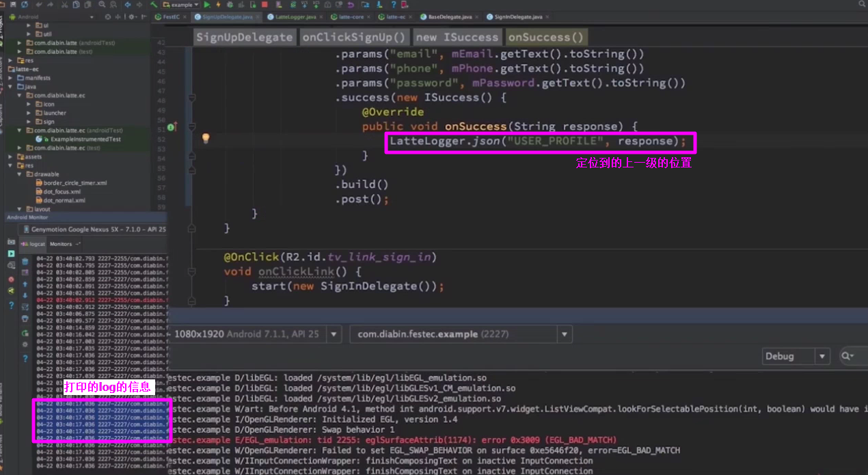Click the logcat down arrow icon
The width and height of the screenshot is (868, 475).
[25, 295]
